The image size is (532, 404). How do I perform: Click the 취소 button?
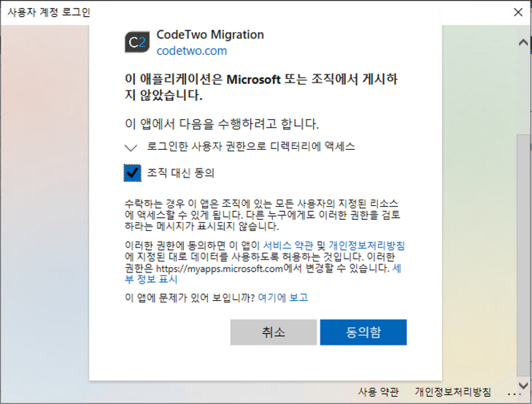(274, 332)
